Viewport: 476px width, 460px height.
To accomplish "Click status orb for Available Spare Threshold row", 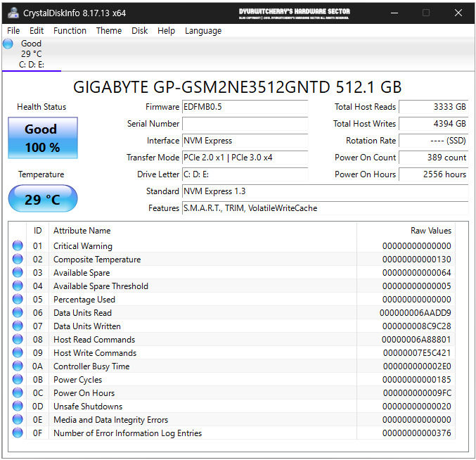I will point(18,286).
